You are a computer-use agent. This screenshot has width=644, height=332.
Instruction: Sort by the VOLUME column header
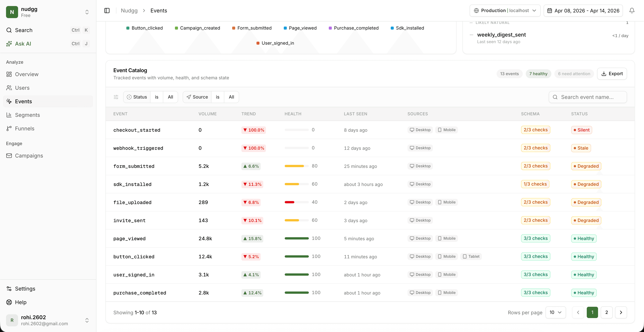[x=208, y=114]
